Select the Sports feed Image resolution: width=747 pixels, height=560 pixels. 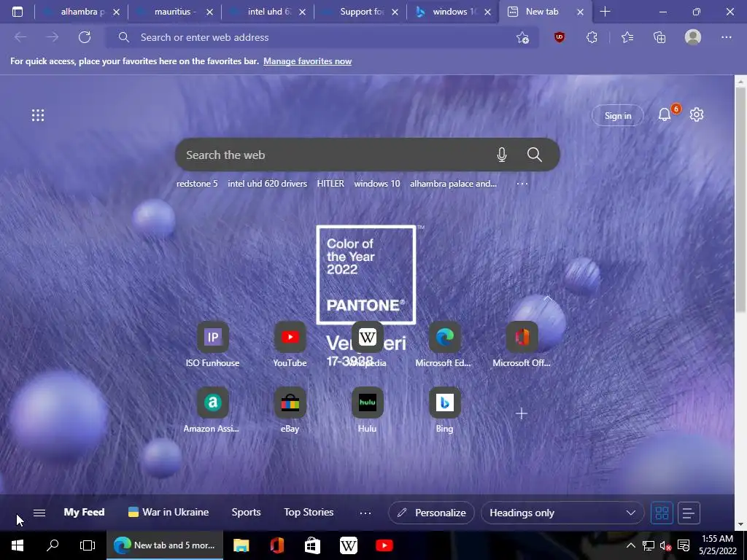click(246, 513)
